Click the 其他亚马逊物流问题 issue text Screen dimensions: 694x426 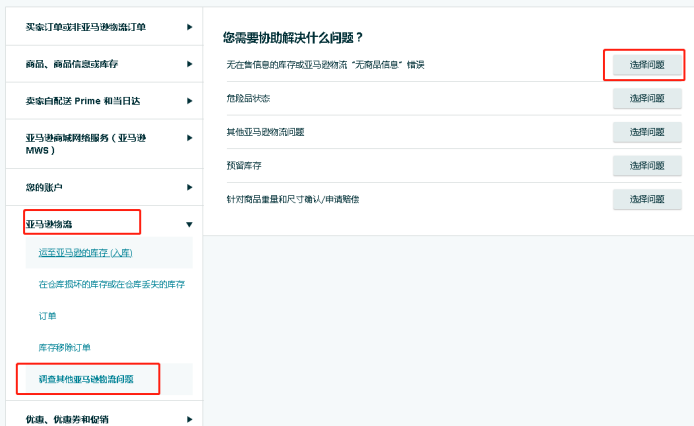click(x=266, y=132)
